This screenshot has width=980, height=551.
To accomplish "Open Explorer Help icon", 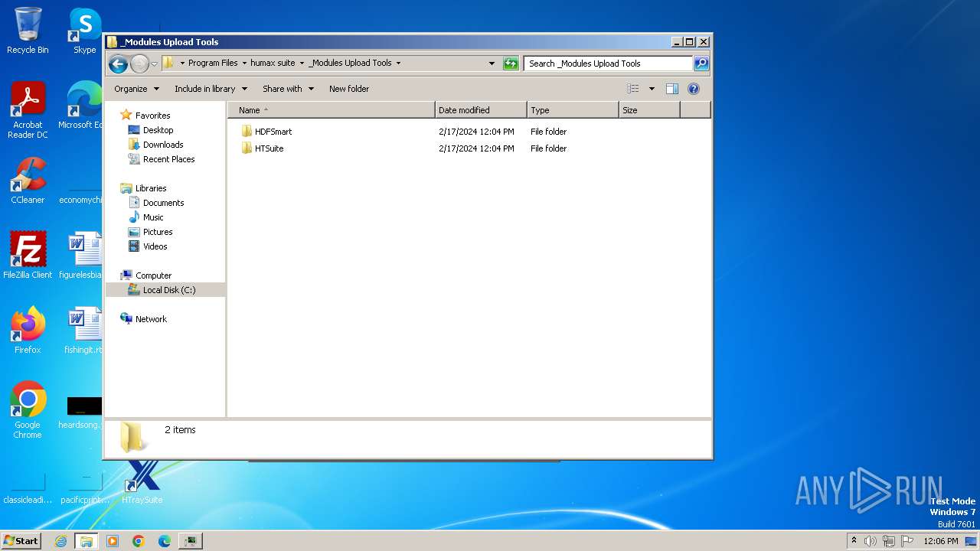I will click(x=694, y=89).
